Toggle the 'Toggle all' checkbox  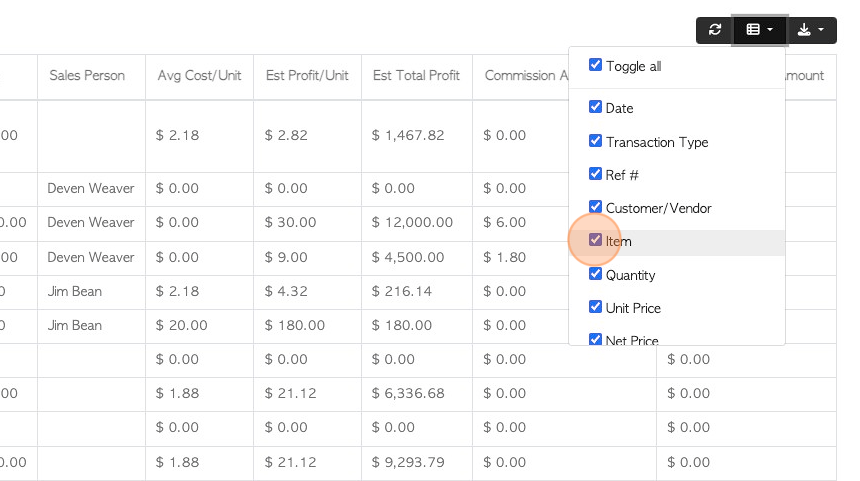point(595,65)
